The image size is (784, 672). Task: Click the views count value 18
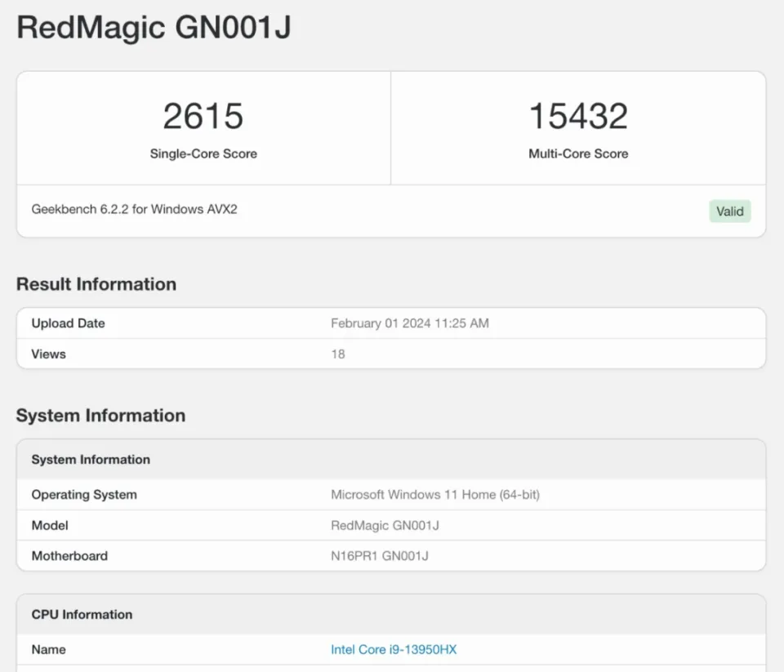pos(338,354)
